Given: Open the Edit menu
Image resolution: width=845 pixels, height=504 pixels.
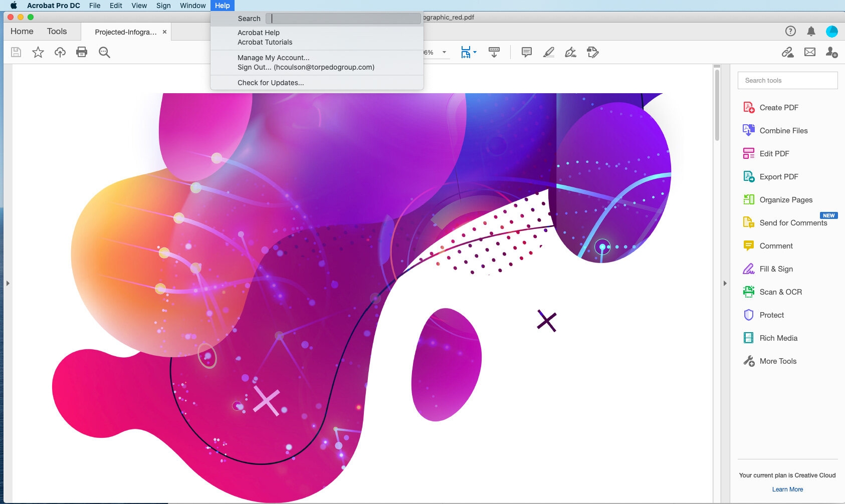Looking at the screenshot, I should [116, 6].
